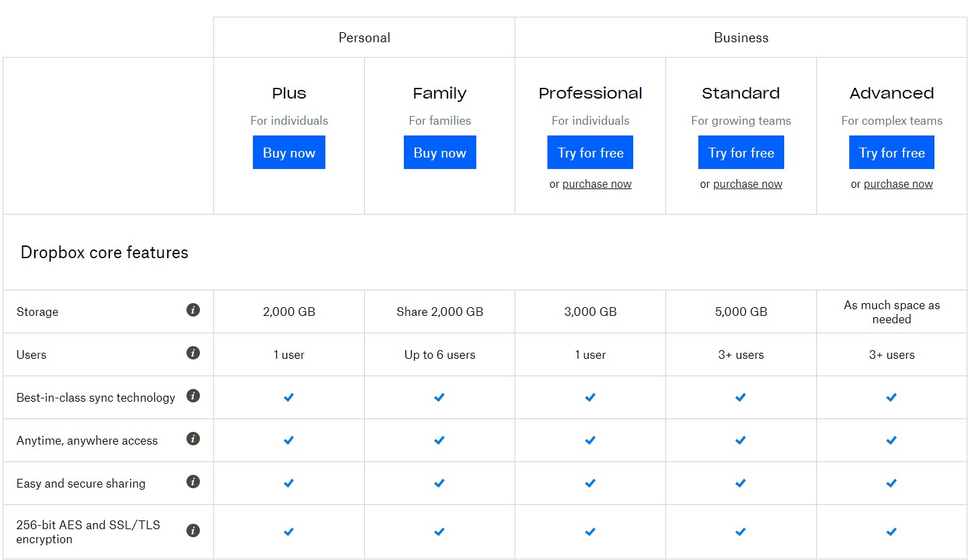
Task: Click the Easy and secure sharing info icon
Action: [x=193, y=482]
